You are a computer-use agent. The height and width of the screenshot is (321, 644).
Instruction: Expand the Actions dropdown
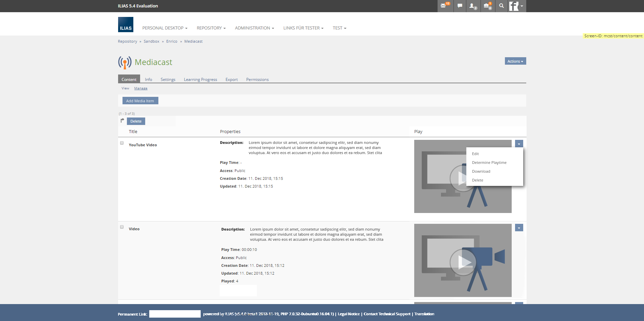pos(515,61)
